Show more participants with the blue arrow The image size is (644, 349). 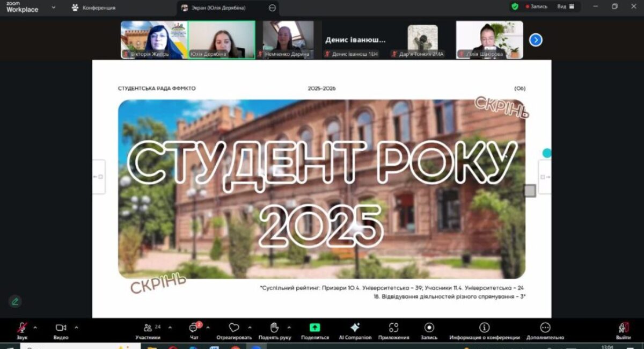536,40
